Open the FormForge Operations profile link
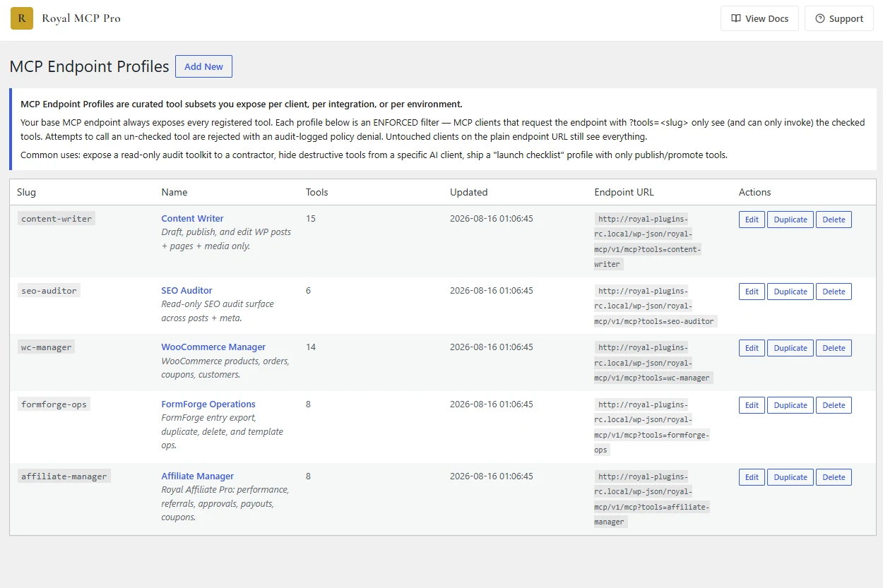Image resolution: width=883 pixels, height=588 pixels. tap(208, 404)
